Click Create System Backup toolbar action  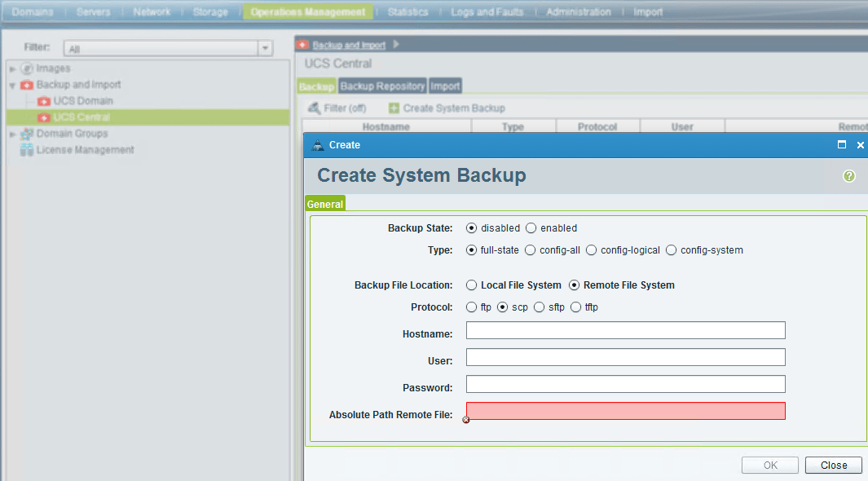coord(447,108)
